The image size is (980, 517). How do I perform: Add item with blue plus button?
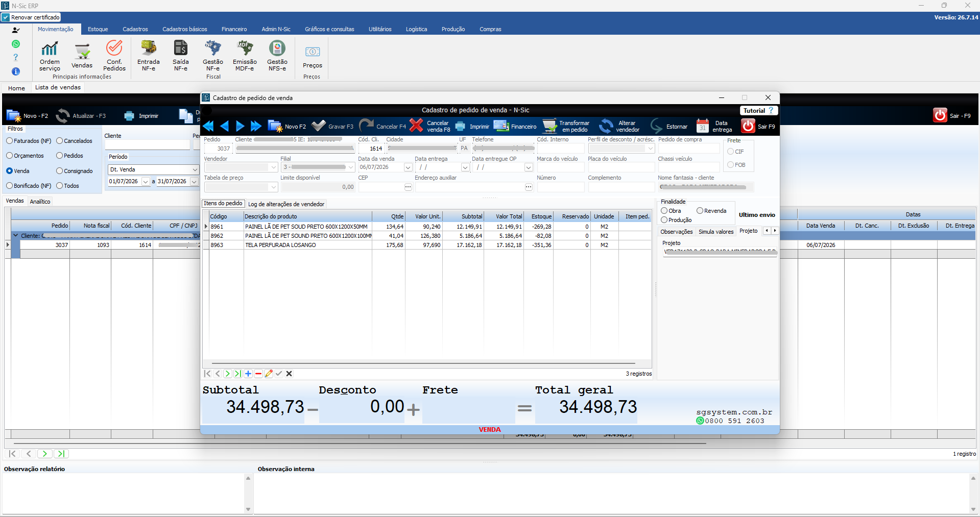[x=248, y=374]
